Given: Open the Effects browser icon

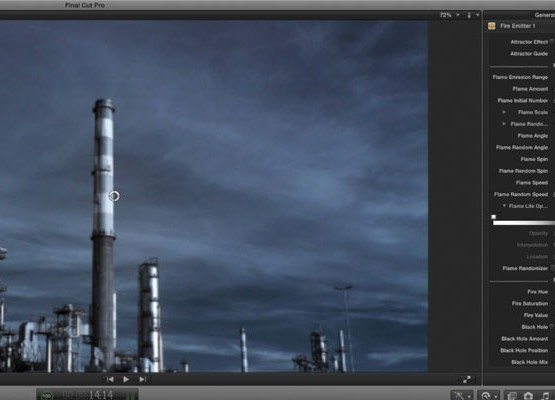Looking at the screenshot, I should pos(511,396).
